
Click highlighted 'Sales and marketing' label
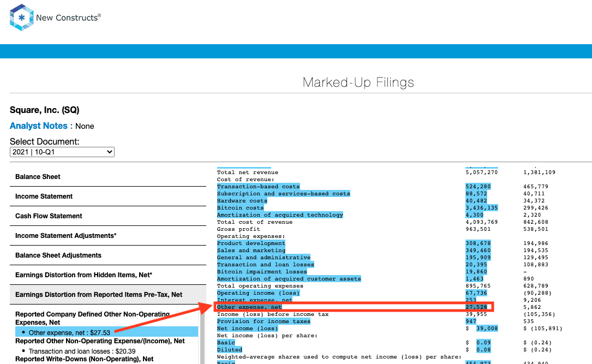pos(251,250)
